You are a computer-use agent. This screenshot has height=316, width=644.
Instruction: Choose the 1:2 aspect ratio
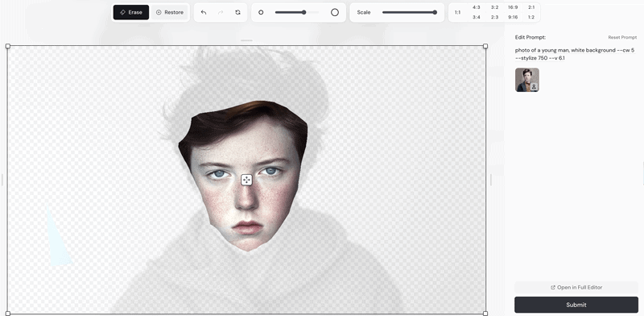(531, 17)
